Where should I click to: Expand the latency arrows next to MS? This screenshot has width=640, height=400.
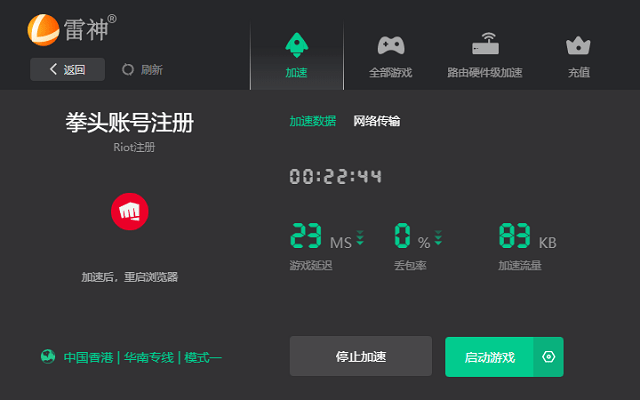[x=360, y=238]
